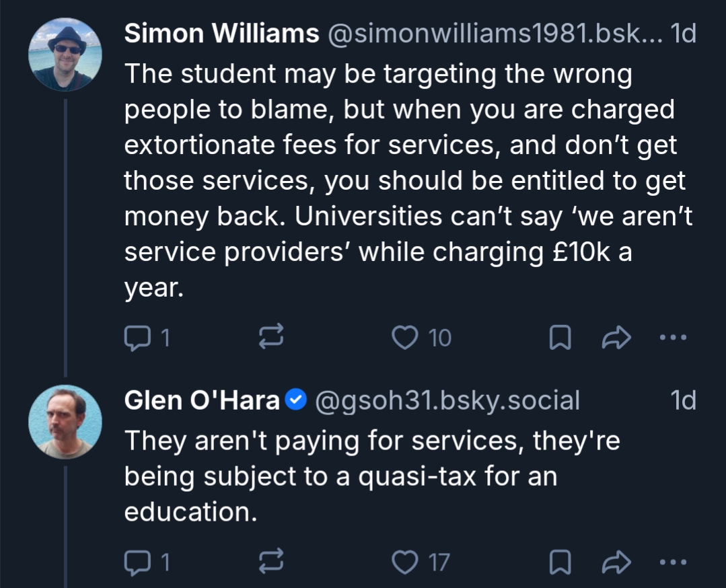Open more options on Glen O'Hara's post
This screenshot has width=726, height=588.
pos(673,561)
